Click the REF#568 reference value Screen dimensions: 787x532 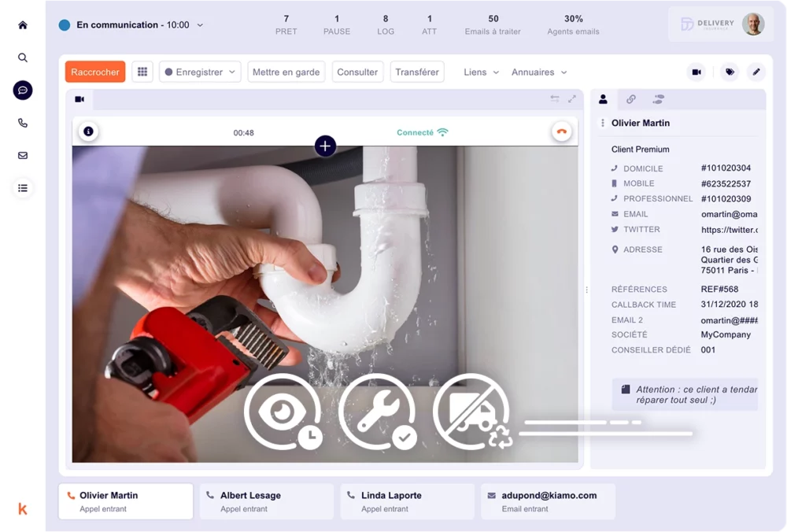pyautogui.click(x=720, y=289)
